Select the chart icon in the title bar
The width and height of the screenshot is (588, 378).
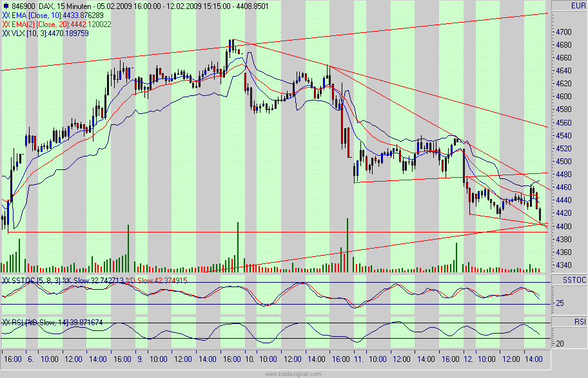(x=6, y=4)
